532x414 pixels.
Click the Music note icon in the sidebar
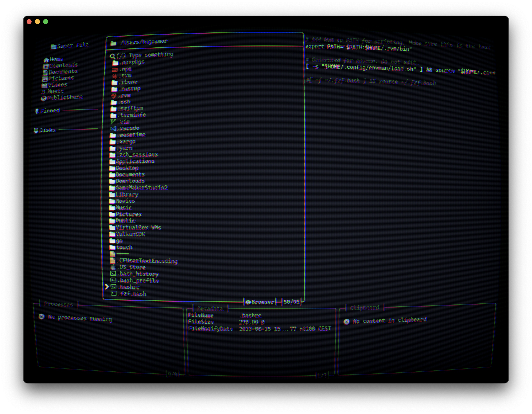click(x=43, y=92)
